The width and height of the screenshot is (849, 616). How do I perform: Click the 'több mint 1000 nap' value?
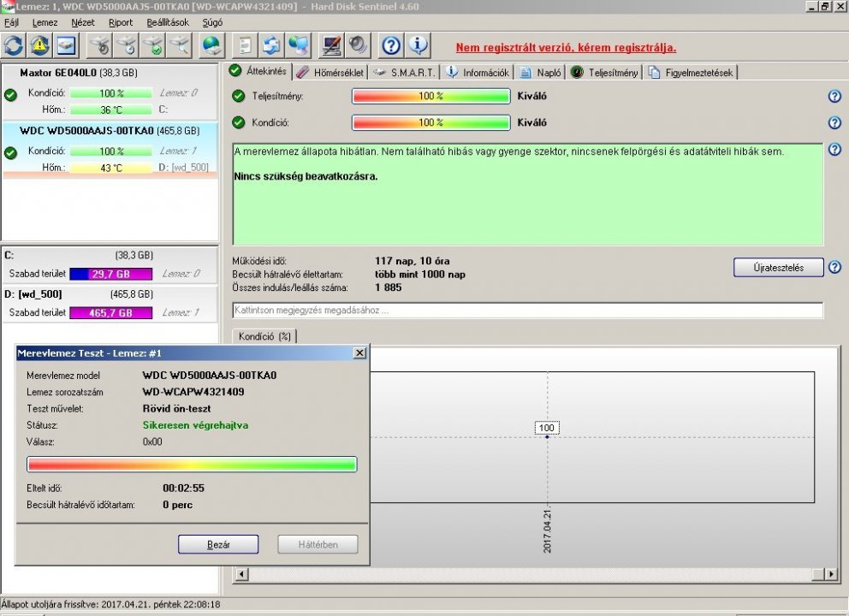[420, 275]
